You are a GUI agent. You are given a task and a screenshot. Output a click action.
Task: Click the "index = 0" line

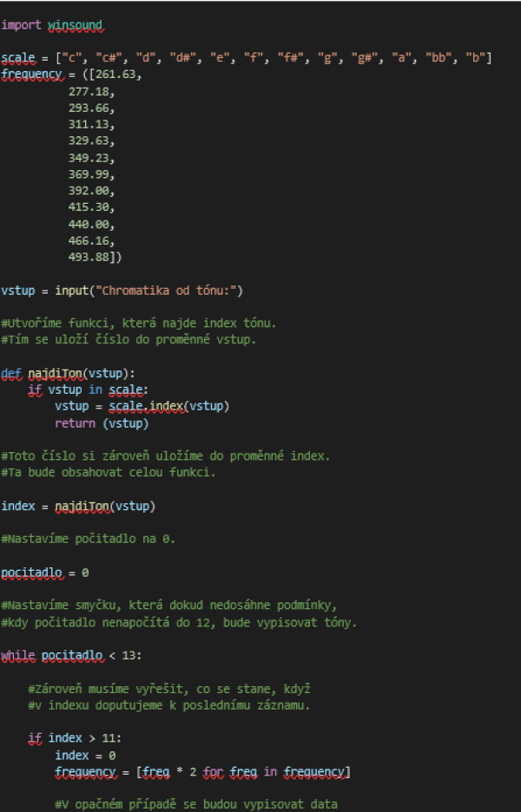[x=85, y=756]
